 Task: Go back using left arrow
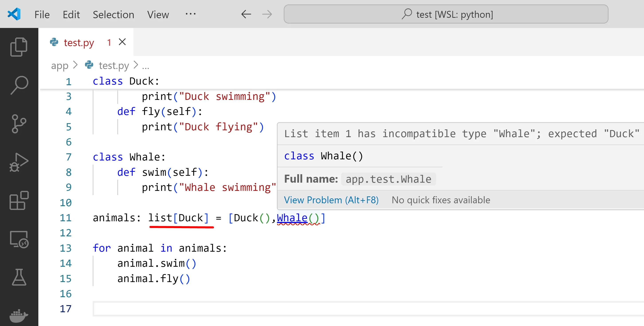click(x=246, y=14)
